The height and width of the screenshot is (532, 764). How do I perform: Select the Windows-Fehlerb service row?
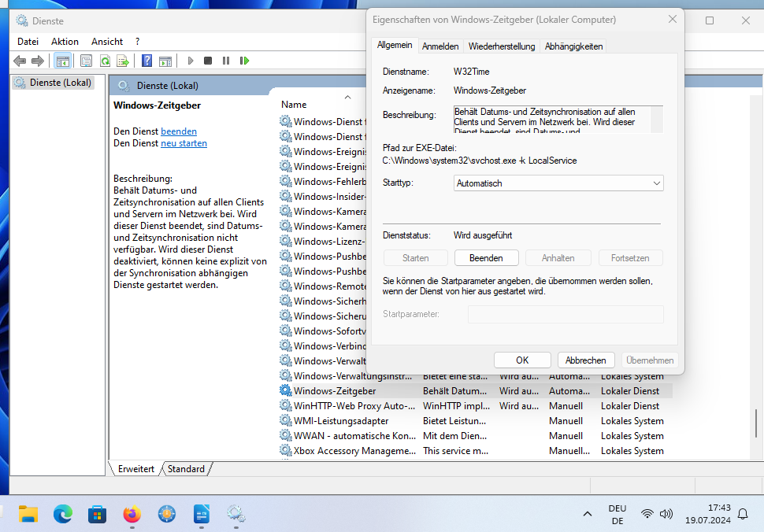323,182
